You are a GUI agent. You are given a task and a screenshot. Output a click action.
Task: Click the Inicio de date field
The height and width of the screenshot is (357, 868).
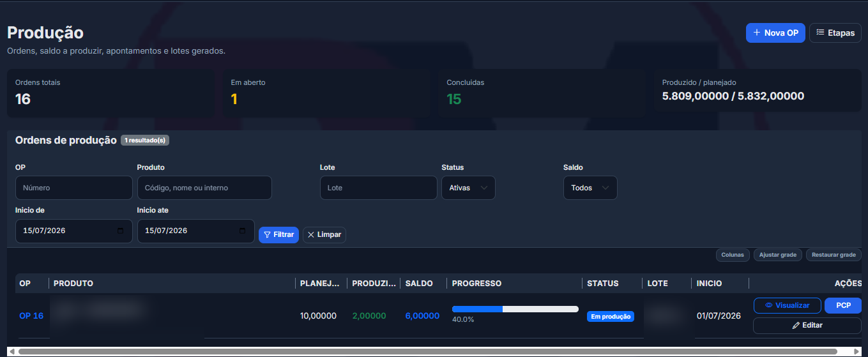click(x=74, y=231)
